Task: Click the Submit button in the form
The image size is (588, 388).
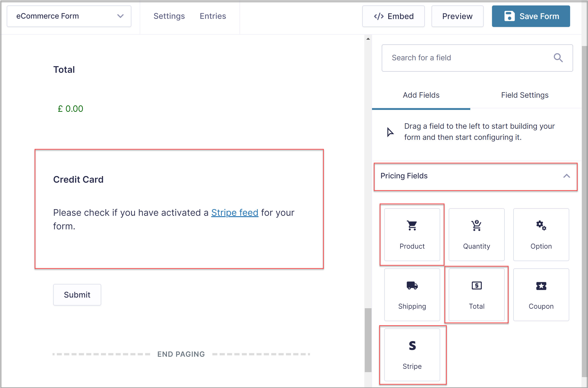Action: coord(77,295)
